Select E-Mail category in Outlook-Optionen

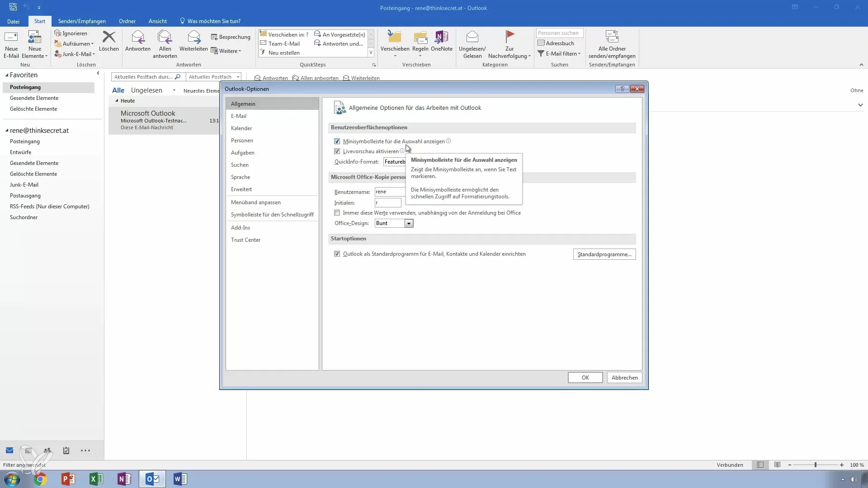[272, 116]
